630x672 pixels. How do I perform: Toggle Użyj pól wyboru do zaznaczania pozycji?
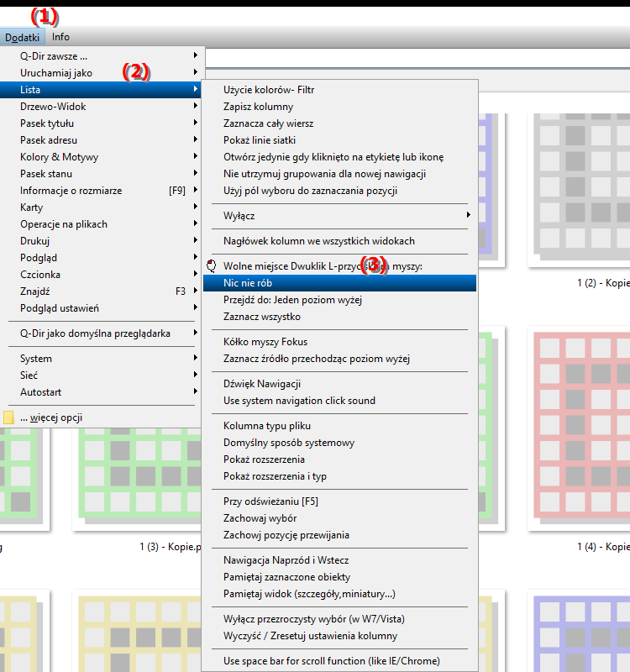(339, 191)
